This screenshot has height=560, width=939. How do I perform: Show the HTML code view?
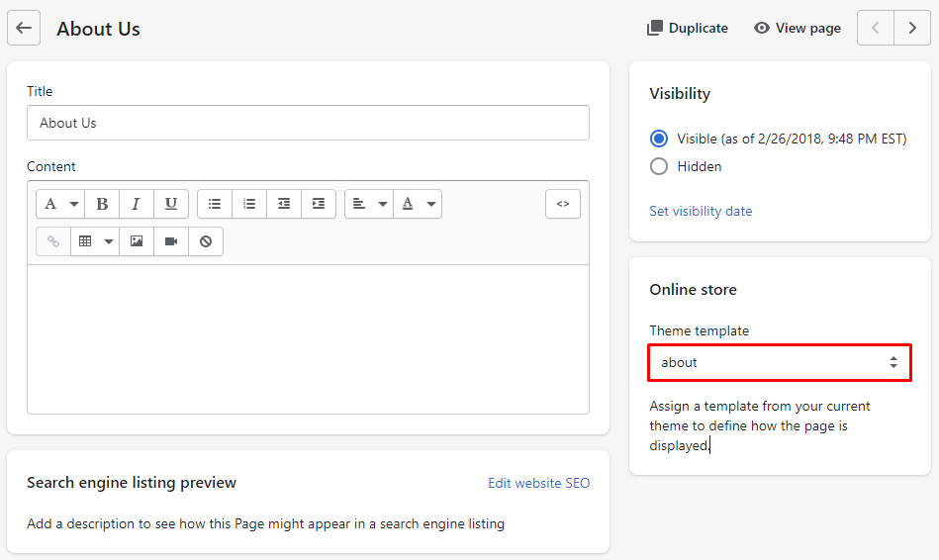coord(562,204)
